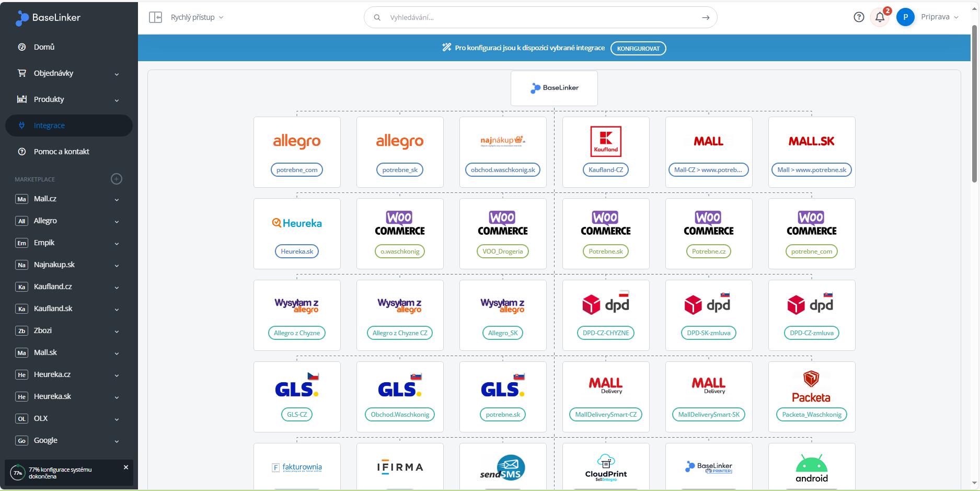Click the CloudPrint integration logo
Viewport: 980px width, 491px height.
(x=606, y=467)
